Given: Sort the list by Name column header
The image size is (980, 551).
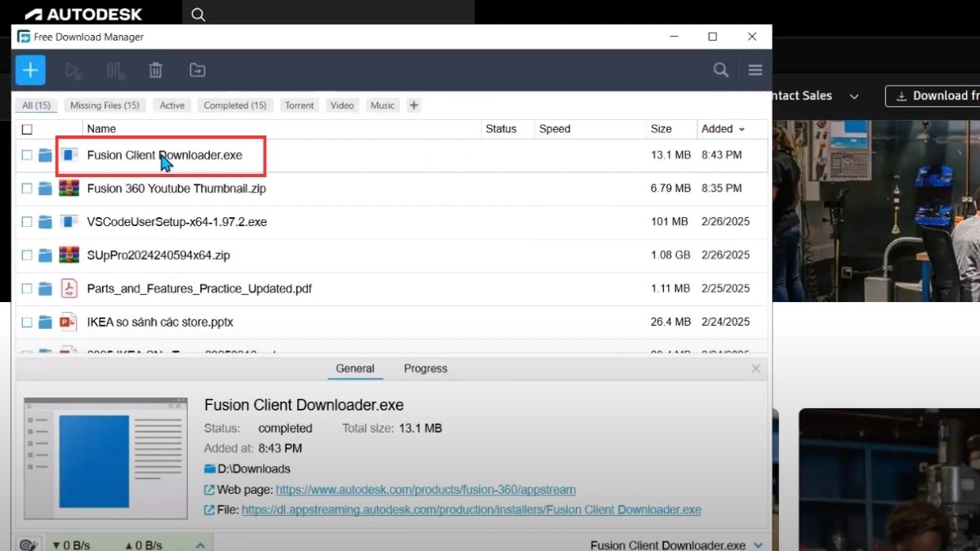Looking at the screenshot, I should click(x=101, y=129).
